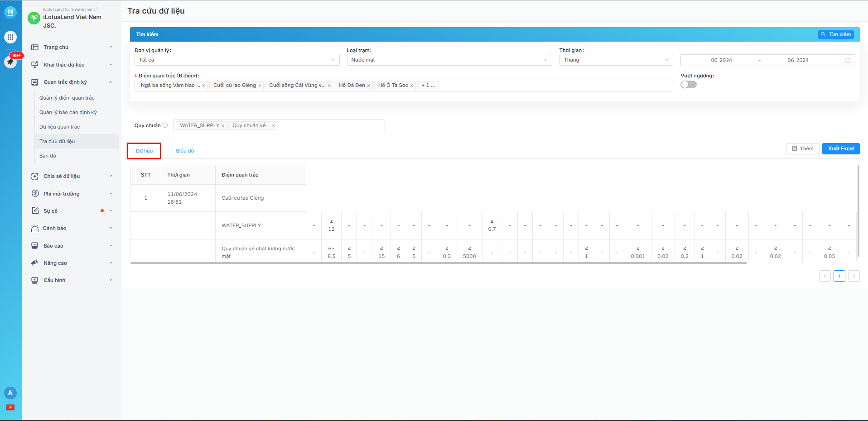The height and width of the screenshot is (421, 868).
Task: Click the Cấu hình monitor icon
Action: pyautogui.click(x=35, y=280)
